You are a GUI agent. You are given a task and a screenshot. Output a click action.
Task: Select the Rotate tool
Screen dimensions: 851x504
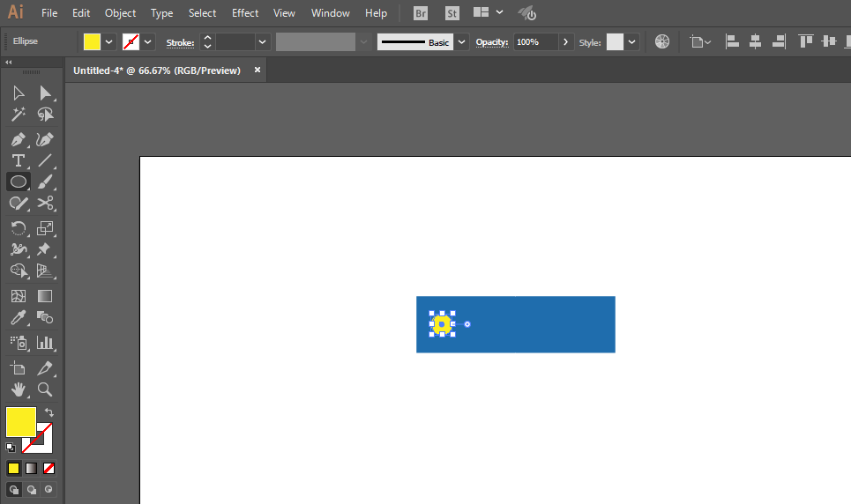(x=18, y=228)
